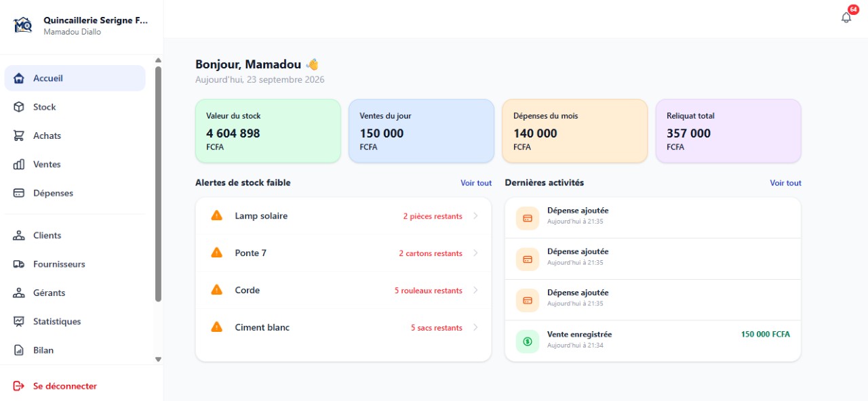
Task: Click the Fournisseurs truck icon
Action: pyautogui.click(x=20, y=264)
